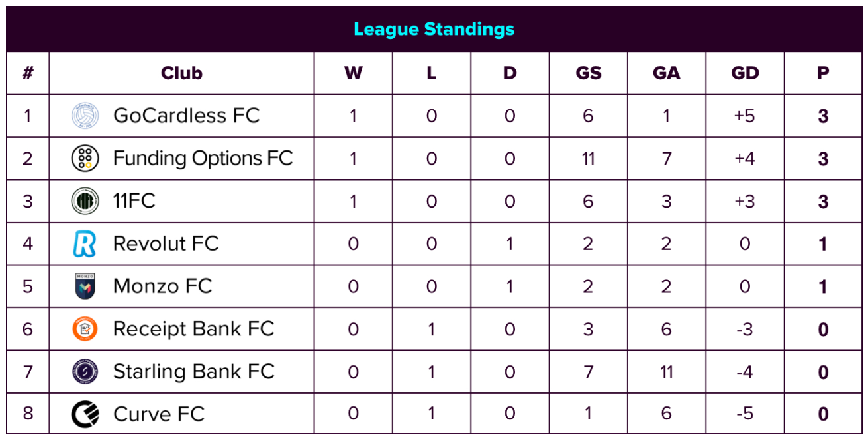Viewport: 868px width, 440px height.
Task: Select the GS column header
Action: 589,73
